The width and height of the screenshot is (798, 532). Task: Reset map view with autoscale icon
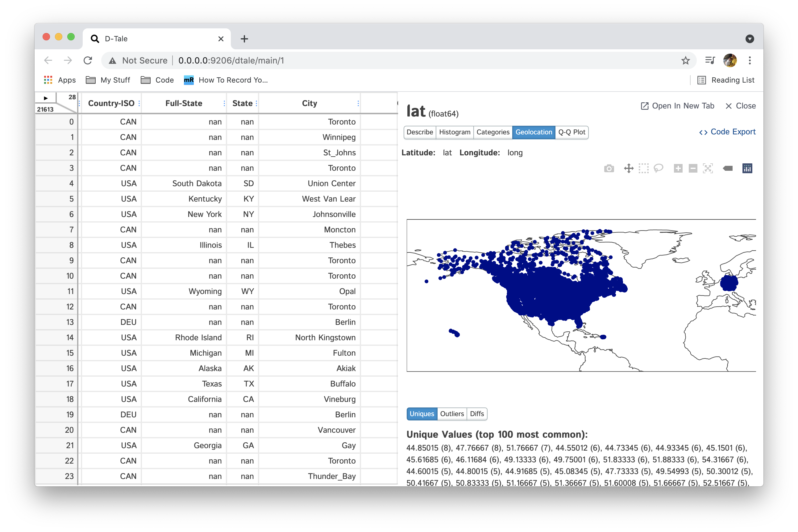point(708,169)
